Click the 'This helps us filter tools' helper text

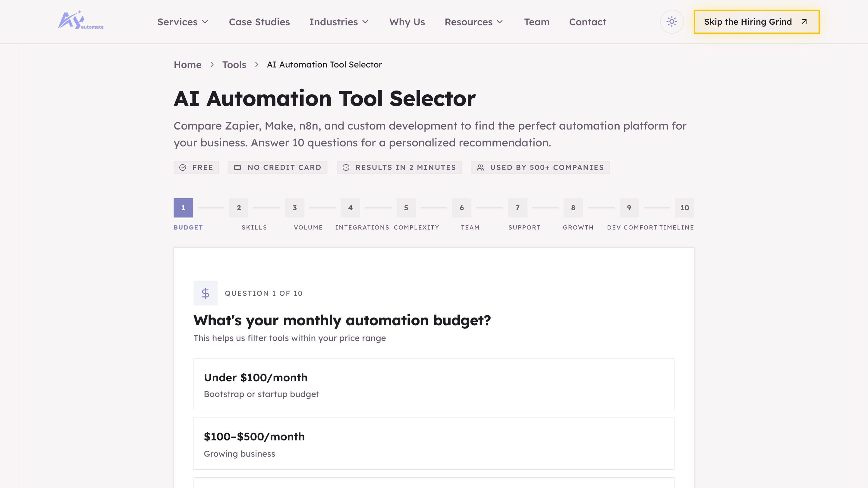(x=289, y=338)
